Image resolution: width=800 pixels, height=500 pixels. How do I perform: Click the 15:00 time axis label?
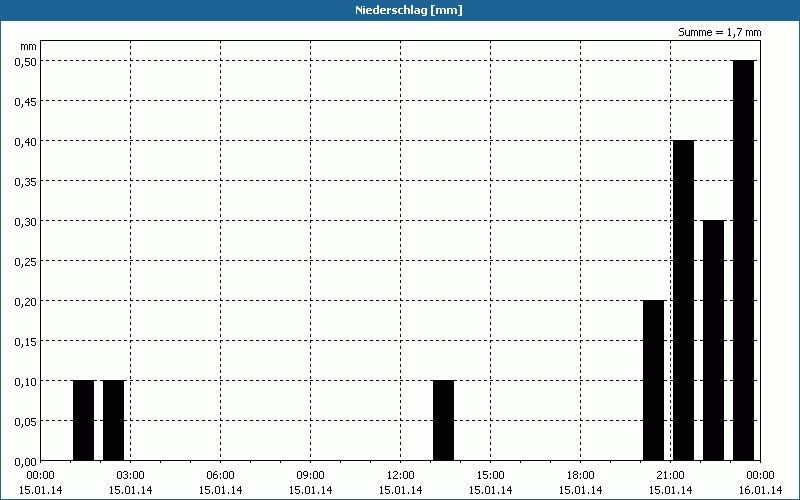tap(490, 476)
